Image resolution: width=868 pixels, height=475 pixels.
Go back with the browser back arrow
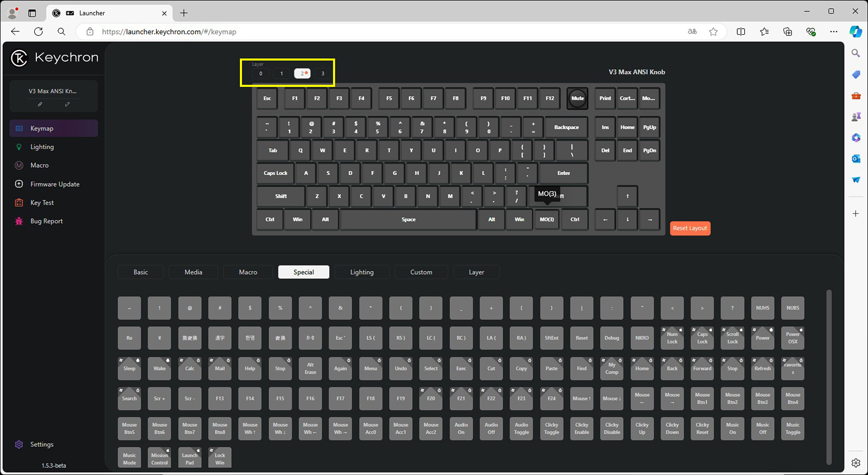point(15,31)
